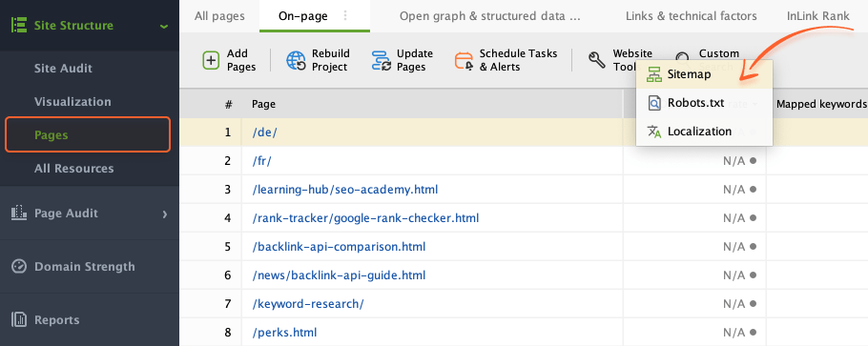Choose the Localization translate icon

click(x=654, y=132)
